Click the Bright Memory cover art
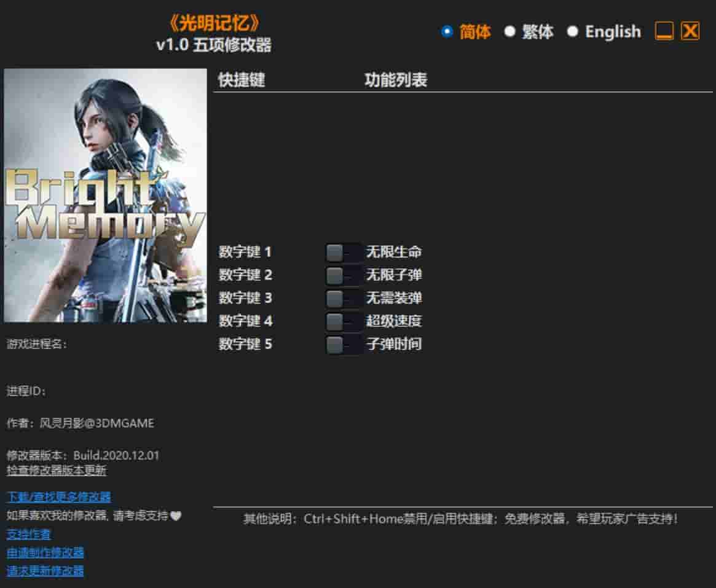This screenshot has width=716, height=588. pyautogui.click(x=104, y=197)
